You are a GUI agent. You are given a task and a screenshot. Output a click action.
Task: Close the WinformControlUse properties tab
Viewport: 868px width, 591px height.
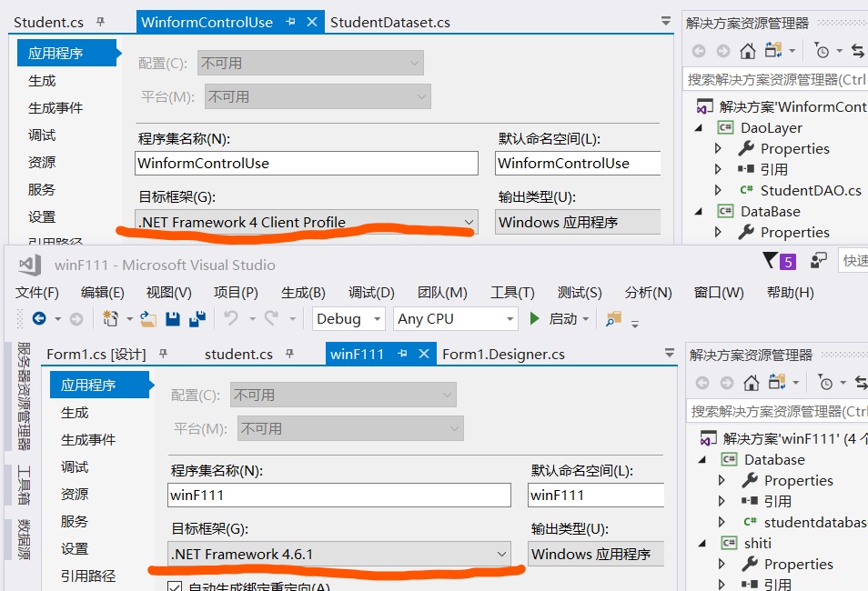pyautogui.click(x=312, y=22)
